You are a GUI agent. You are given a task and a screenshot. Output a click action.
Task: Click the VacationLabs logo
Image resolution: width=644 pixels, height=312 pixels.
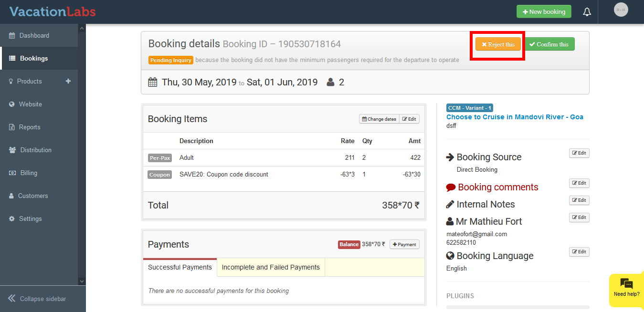click(53, 12)
